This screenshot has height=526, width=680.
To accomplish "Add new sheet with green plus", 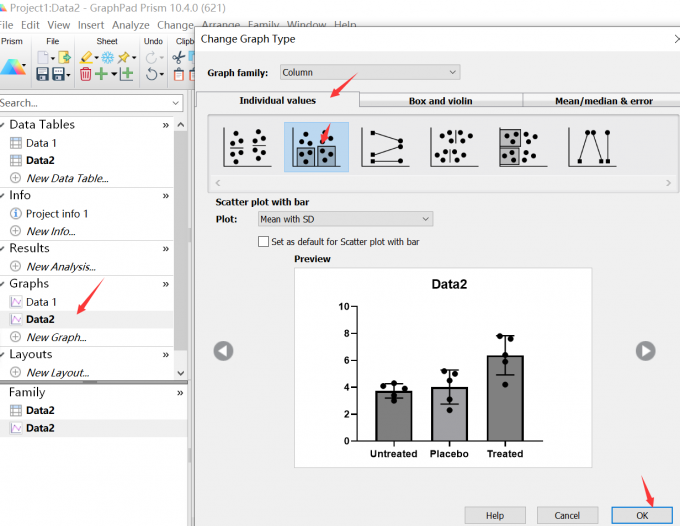I will point(101,74).
